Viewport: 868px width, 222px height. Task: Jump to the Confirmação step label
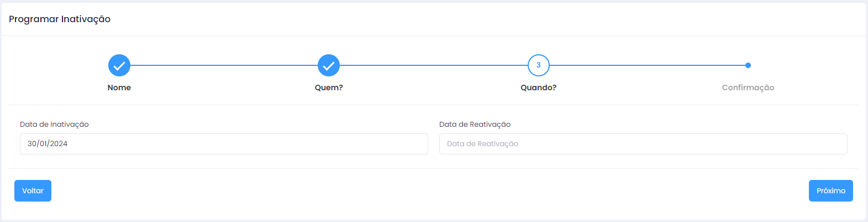(748, 87)
